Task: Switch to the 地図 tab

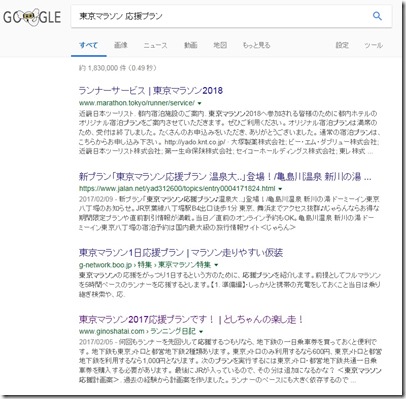Action: point(220,45)
